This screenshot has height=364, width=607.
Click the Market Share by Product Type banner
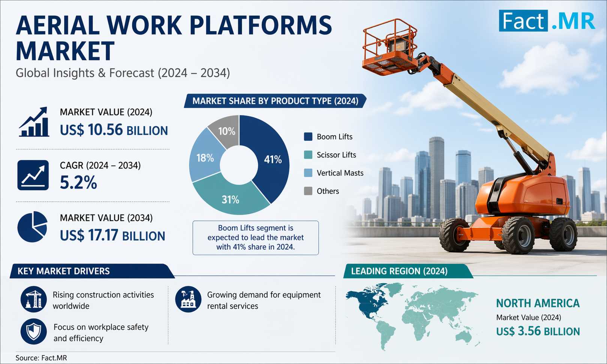[275, 101]
